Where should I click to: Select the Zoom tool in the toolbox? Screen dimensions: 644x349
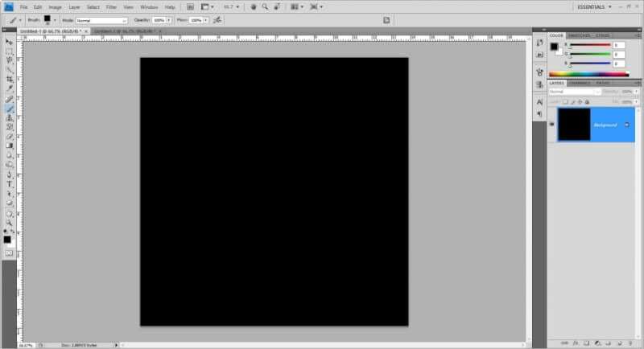coord(9,223)
